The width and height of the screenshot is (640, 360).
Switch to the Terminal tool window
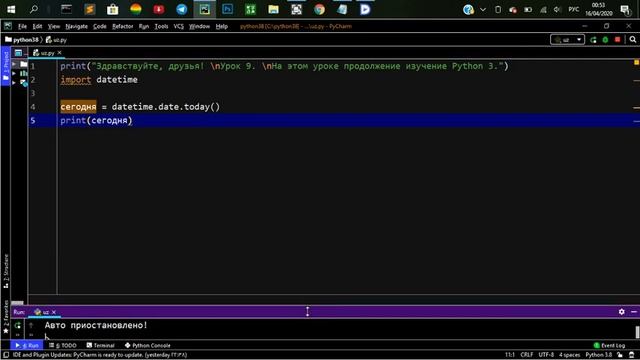coord(100,345)
